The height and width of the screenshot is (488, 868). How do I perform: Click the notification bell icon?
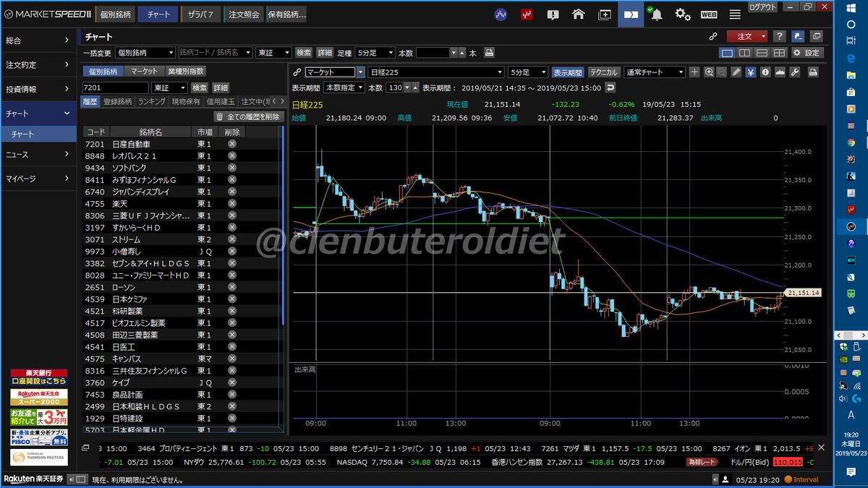(657, 14)
